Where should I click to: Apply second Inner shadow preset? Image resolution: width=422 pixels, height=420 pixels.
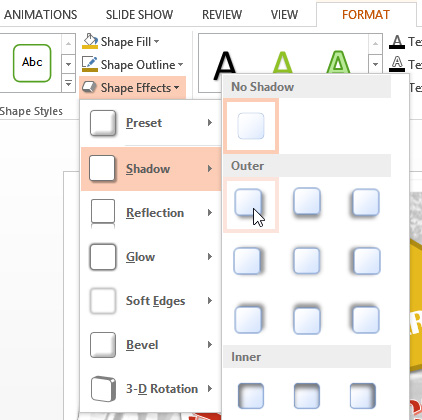click(x=307, y=396)
